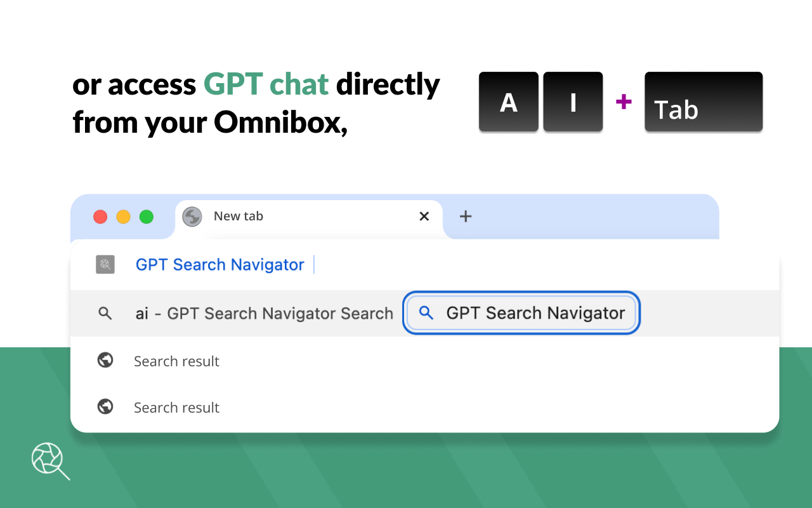
Task: Select the first Search result entry
Action: 176,361
